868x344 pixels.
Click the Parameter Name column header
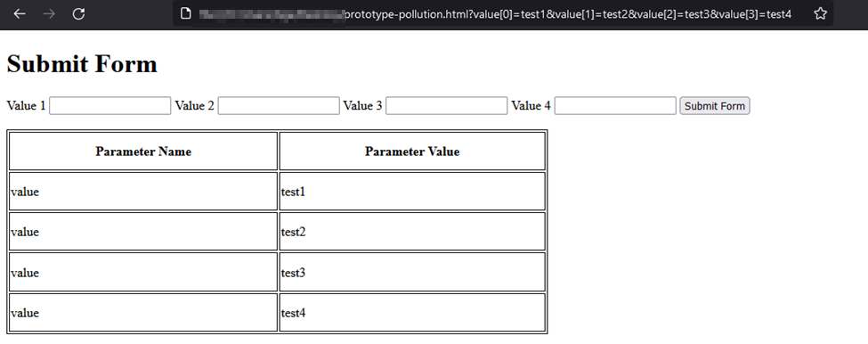pyautogui.click(x=143, y=152)
